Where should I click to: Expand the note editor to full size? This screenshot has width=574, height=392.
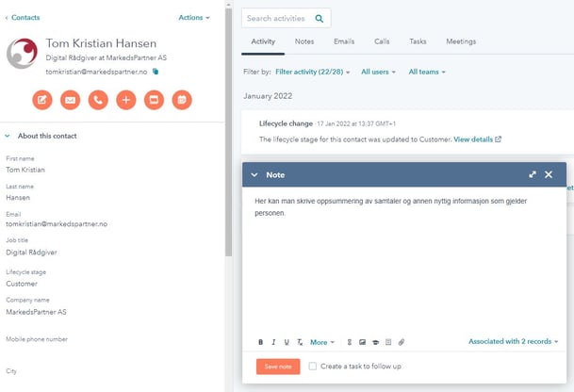pos(533,174)
